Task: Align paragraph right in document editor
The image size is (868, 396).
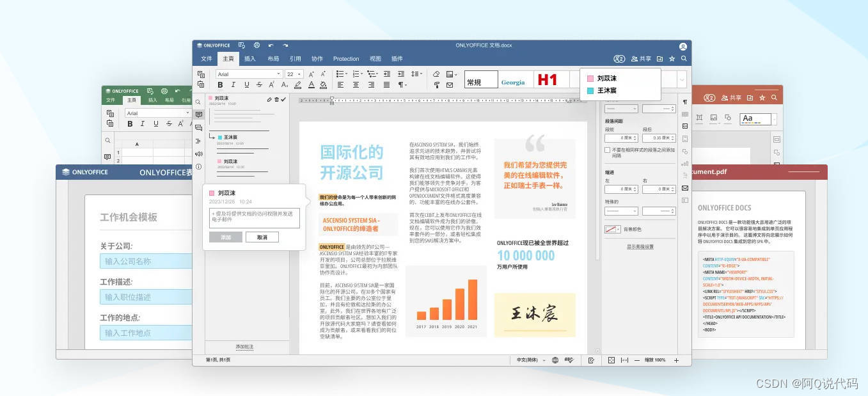Action: tap(371, 84)
